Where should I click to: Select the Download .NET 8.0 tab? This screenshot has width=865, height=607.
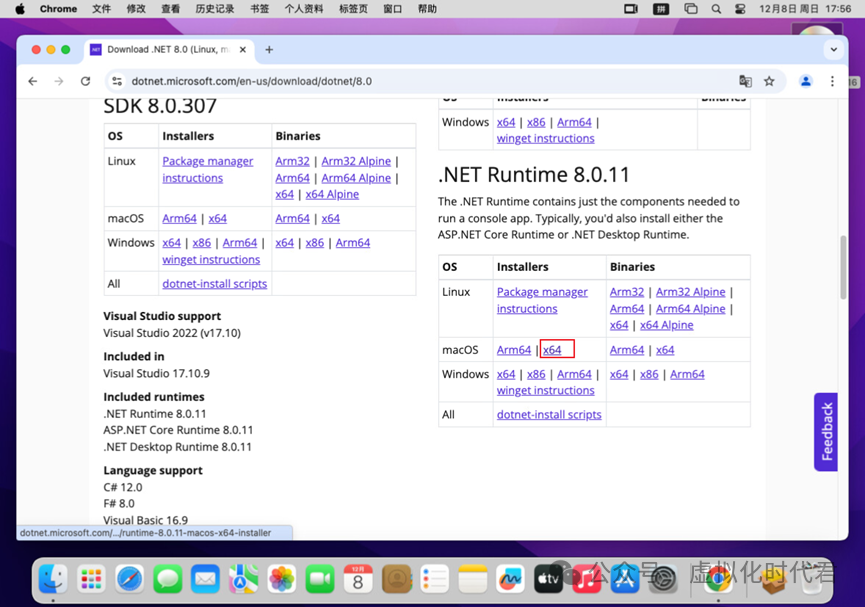pos(168,50)
